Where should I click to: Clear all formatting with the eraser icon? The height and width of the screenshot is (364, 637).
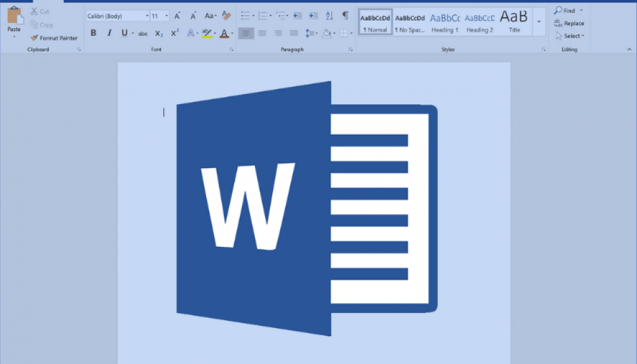pyautogui.click(x=226, y=15)
